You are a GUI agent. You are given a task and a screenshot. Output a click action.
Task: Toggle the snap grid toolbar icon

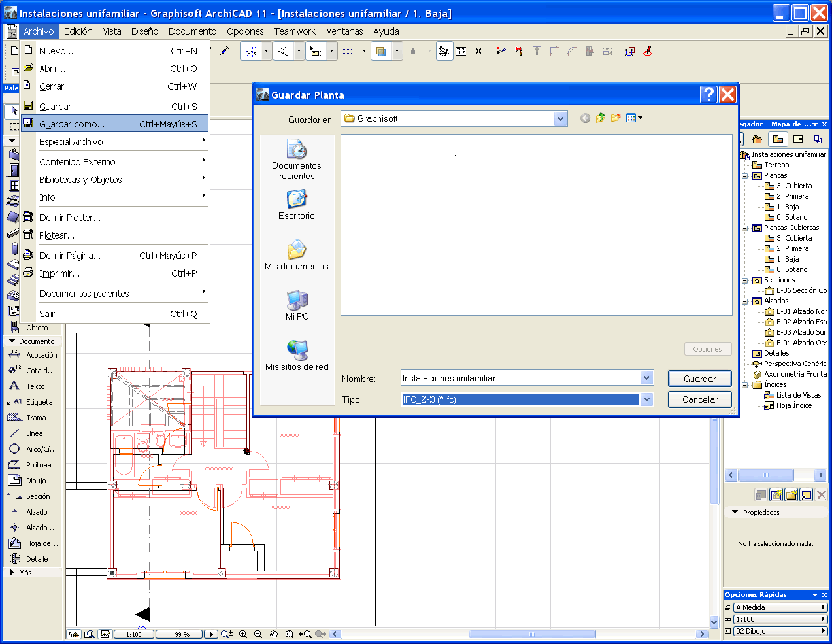click(348, 51)
